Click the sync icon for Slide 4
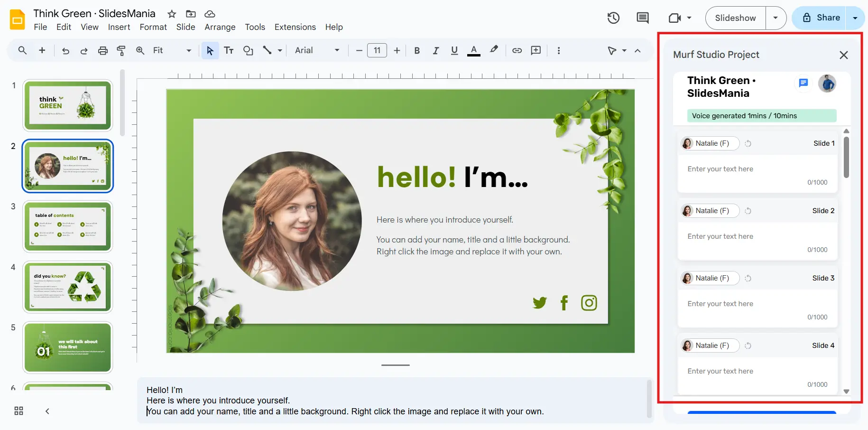The image size is (868, 430). [748, 346]
